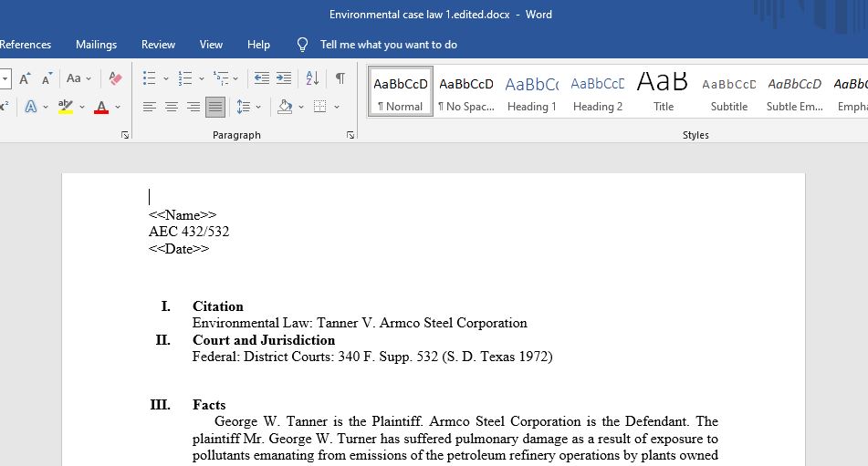Open Paragraph settings dialog launcher

tap(350, 135)
